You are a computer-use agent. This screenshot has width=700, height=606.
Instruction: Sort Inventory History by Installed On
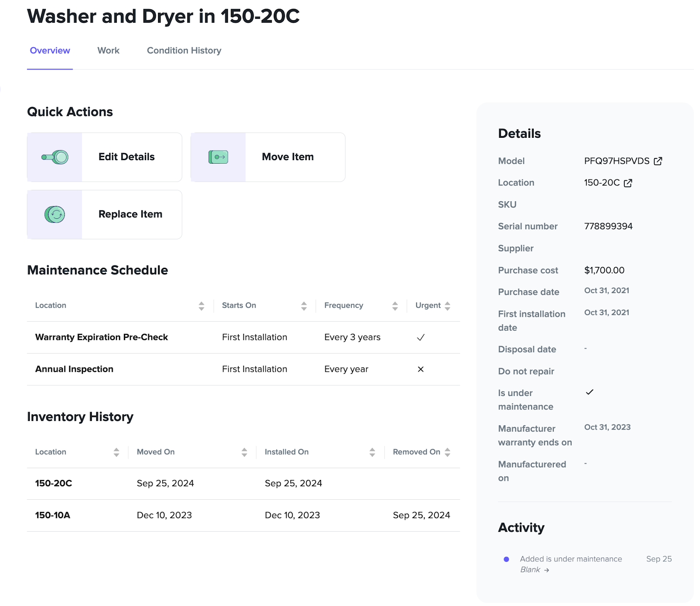(x=372, y=452)
